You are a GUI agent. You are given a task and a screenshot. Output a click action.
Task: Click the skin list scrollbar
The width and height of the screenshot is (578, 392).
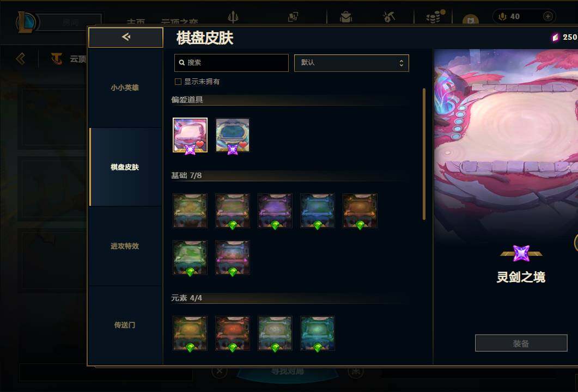pos(424,154)
